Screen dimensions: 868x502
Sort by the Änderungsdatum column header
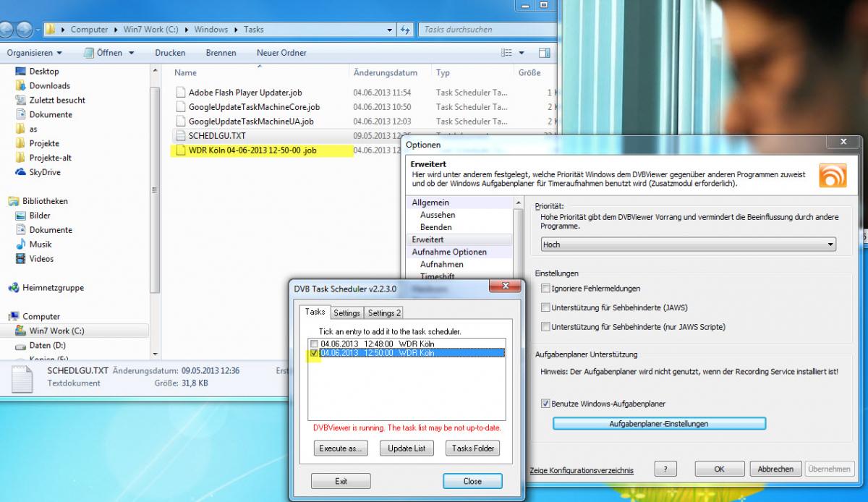click(x=386, y=72)
